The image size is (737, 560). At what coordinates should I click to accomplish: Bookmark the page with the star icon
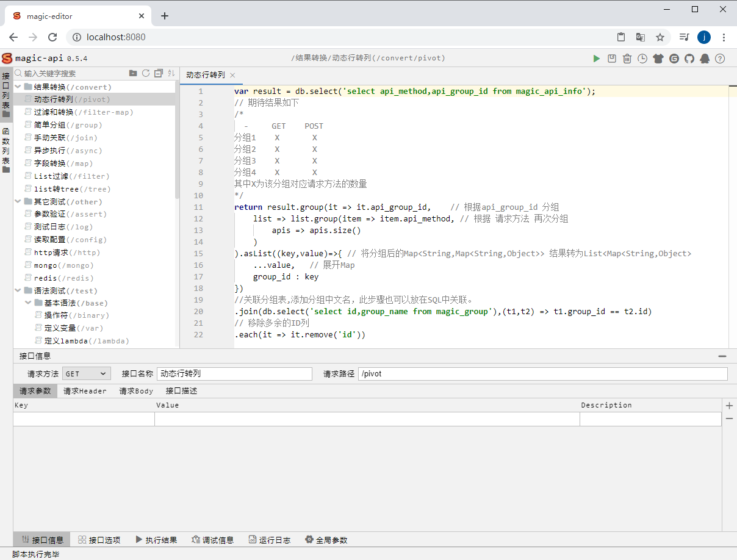[660, 37]
